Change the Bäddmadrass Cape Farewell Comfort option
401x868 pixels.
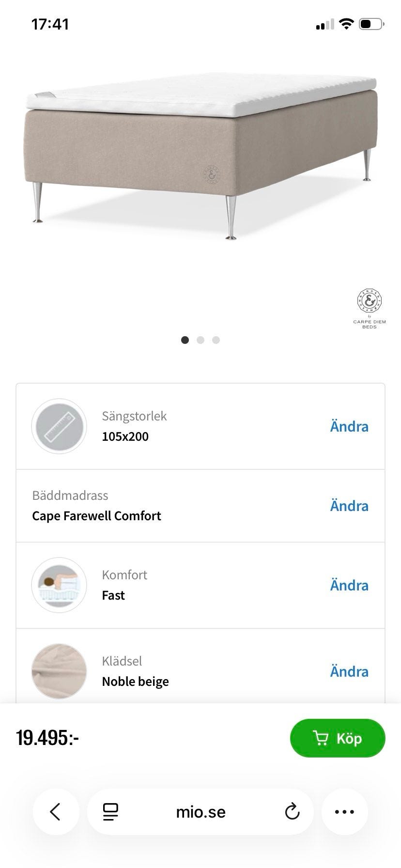tap(349, 506)
